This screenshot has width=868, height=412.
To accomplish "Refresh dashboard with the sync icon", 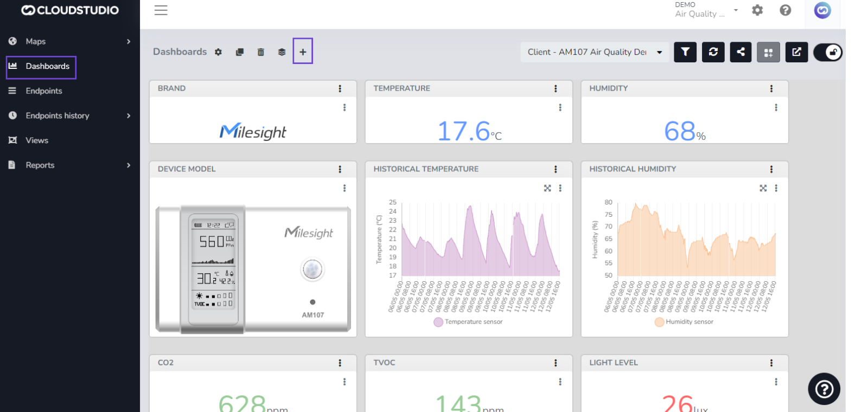I will pos(713,52).
